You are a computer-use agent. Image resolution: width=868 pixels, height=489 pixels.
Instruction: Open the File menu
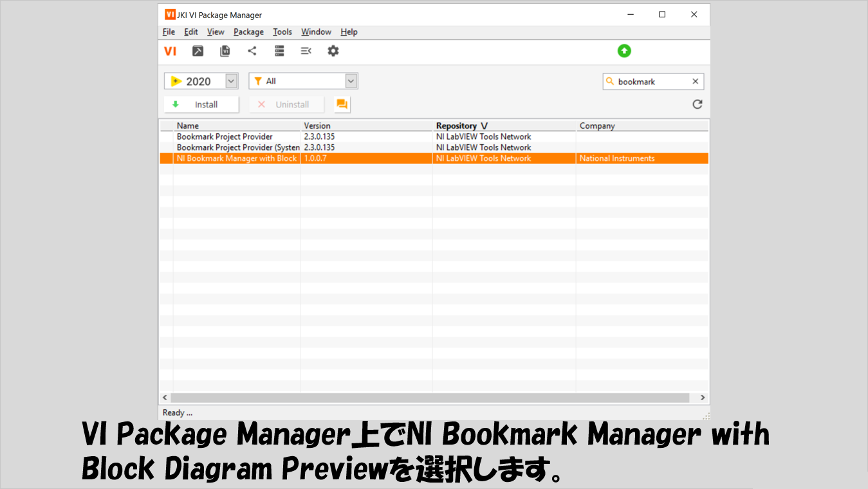(x=169, y=32)
